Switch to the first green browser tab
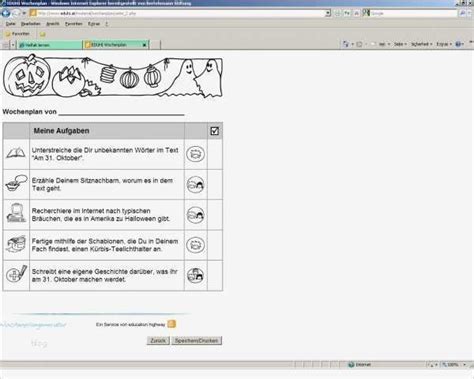The width and height of the screenshot is (474, 379). pyautogui.click(x=49, y=45)
